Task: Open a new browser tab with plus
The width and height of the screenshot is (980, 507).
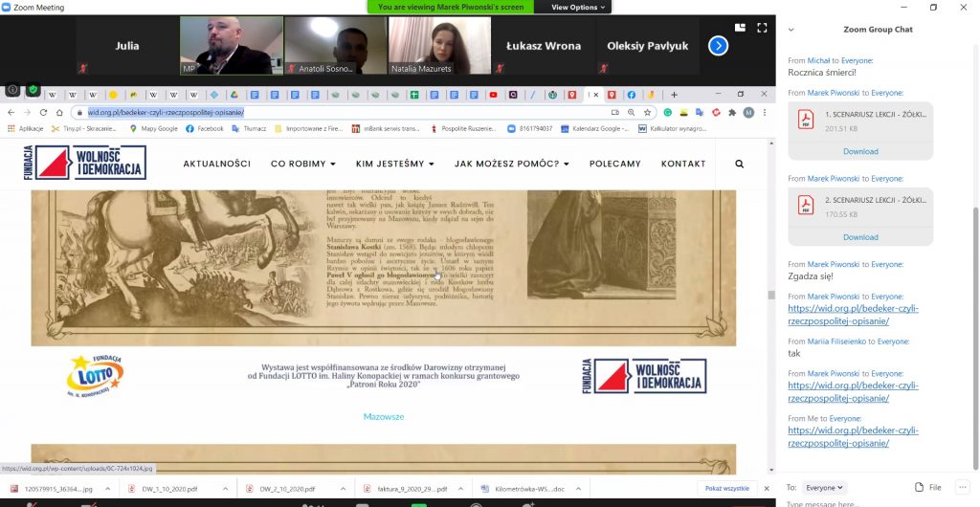Action: coord(674,95)
